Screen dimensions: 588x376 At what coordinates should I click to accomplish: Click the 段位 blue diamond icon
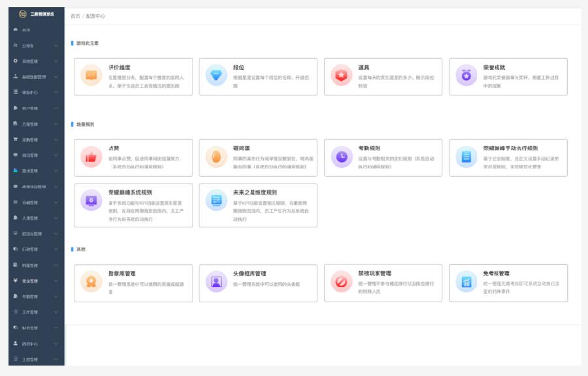coord(216,76)
